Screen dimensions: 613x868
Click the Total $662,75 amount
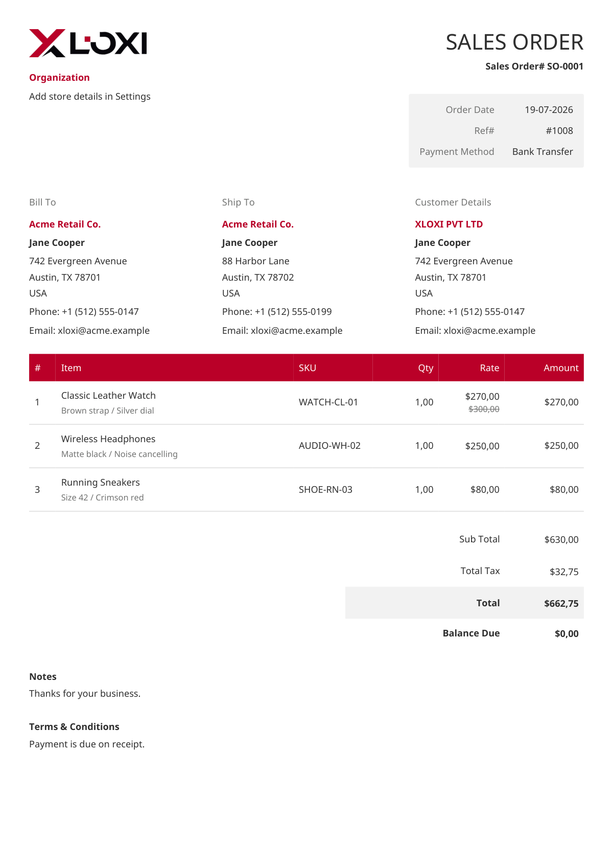pyautogui.click(x=561, y=604)
